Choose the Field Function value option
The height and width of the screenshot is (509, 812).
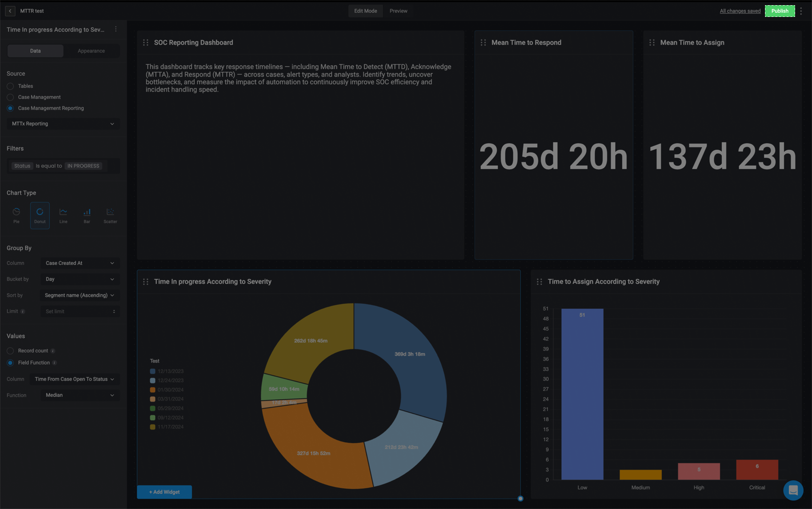pyautogui.click(x=10, y=362)
